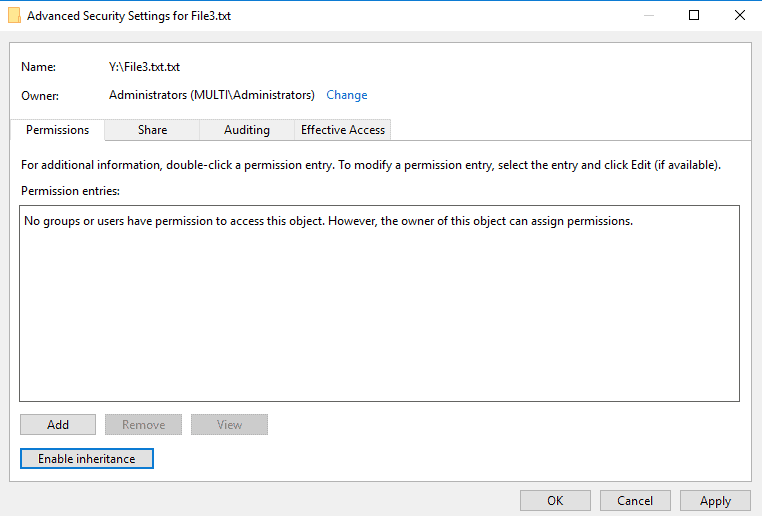The width and height of the screenshot is (762, 516).
Task: Click the greyed-out Remove button
Action: (x=143, y=425)
